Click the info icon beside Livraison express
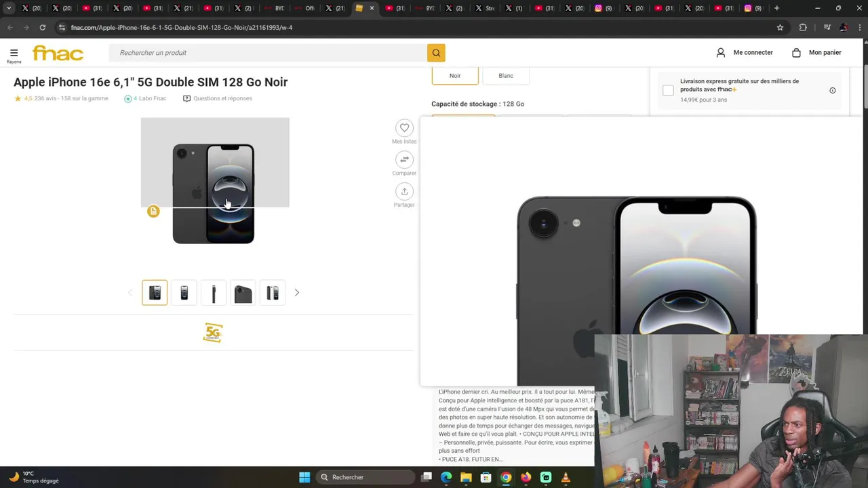 pos(832,90)
